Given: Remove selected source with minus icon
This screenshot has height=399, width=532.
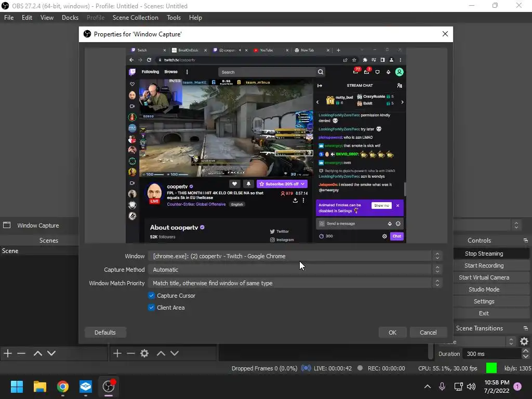Looking at the screenshot, I should pos(130,353).
